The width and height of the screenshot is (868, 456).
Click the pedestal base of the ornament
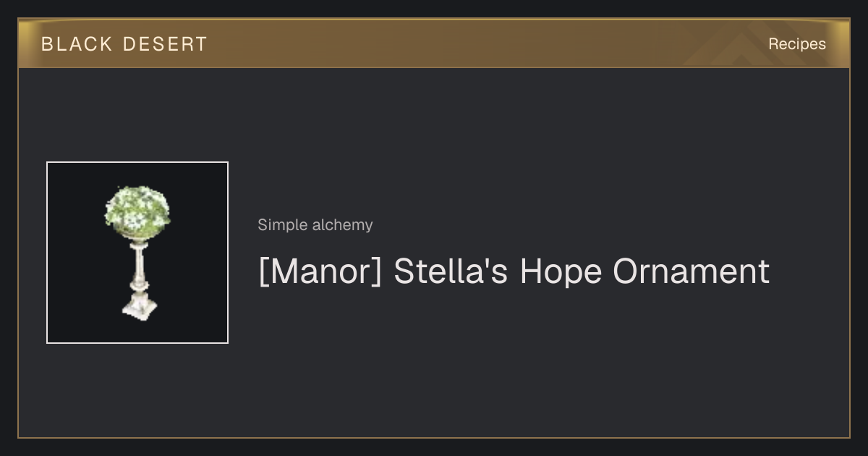pos(139,307)
